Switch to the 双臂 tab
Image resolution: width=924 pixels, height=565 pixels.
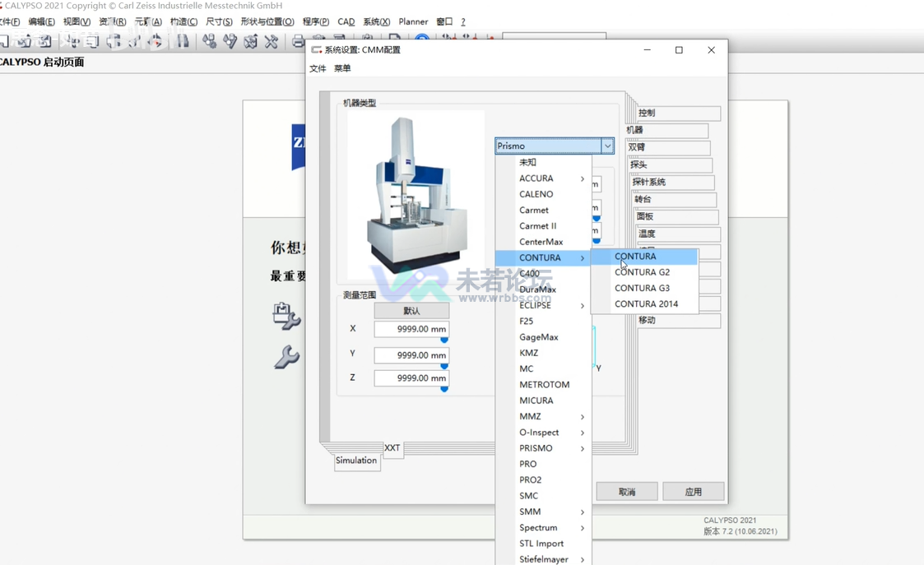pos(668,147)
